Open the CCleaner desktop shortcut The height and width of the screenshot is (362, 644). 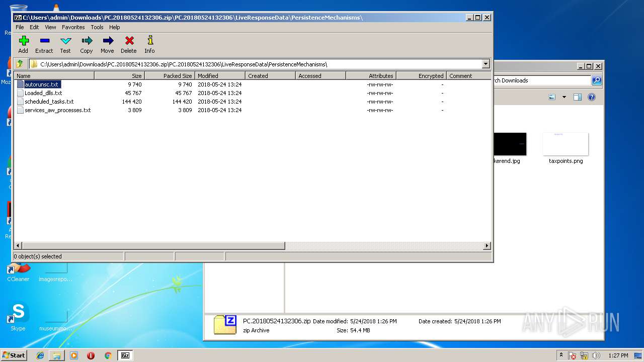click(18, 273)
